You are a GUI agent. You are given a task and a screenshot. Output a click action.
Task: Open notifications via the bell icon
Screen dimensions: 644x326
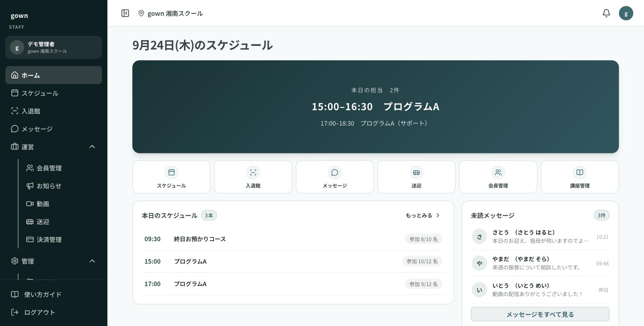click(607, 13)
